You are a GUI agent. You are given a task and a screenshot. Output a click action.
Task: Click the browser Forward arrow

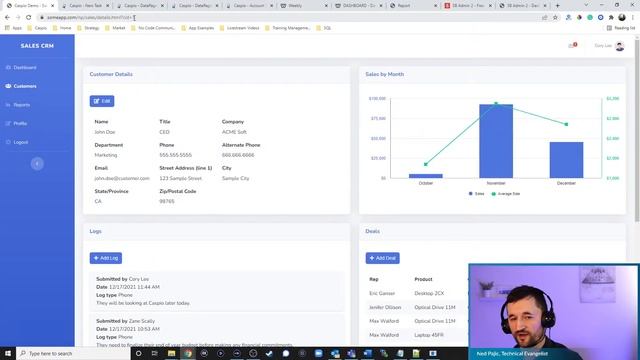coord(18,18)
